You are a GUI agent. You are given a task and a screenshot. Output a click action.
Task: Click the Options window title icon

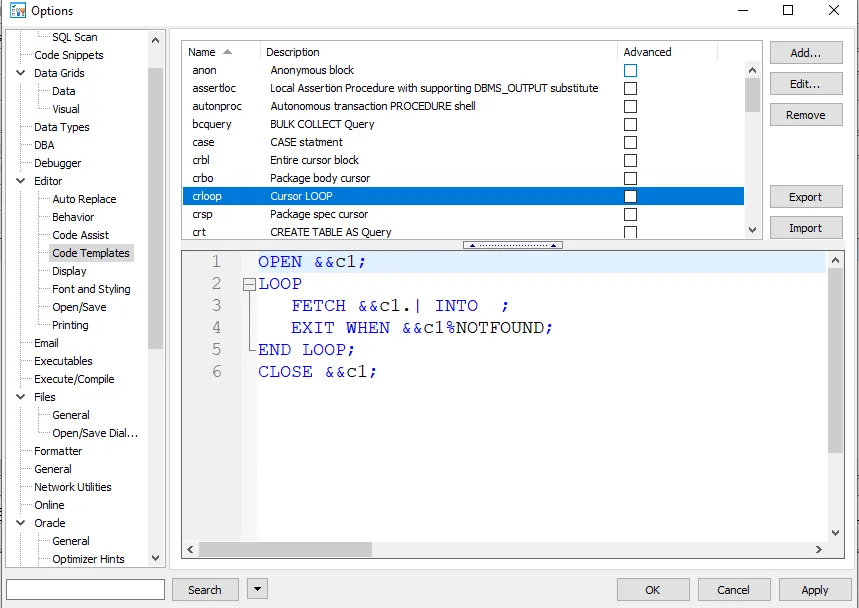[17, 11]
